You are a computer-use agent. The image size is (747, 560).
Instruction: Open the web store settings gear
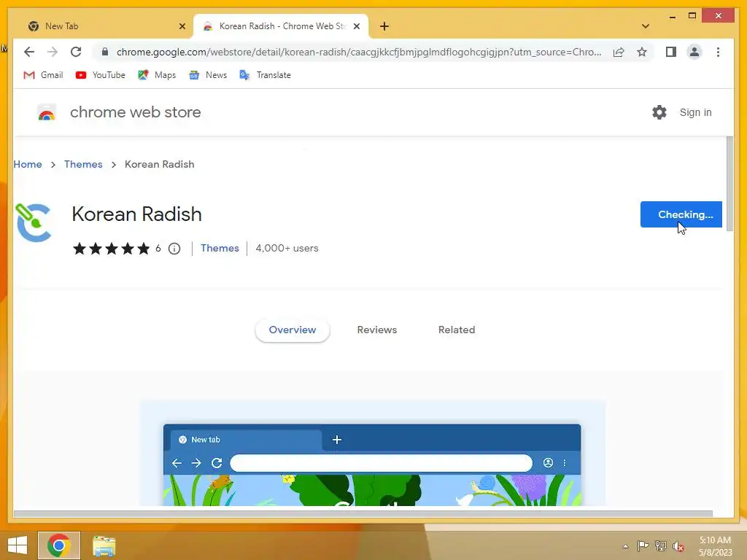tap(659, 112)
